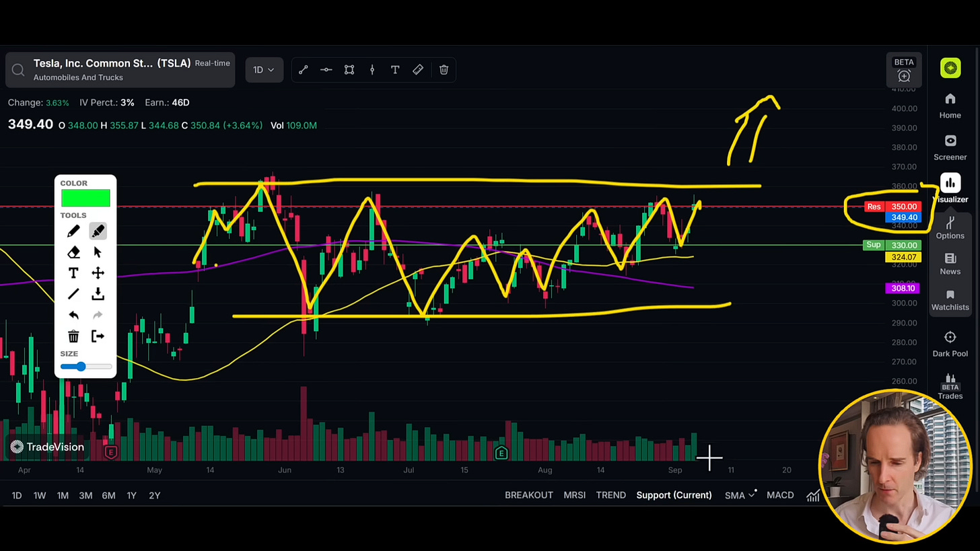Click the trash bin in the Tools panel
This screenshot has width=980, height=551.
pos(73,336)
